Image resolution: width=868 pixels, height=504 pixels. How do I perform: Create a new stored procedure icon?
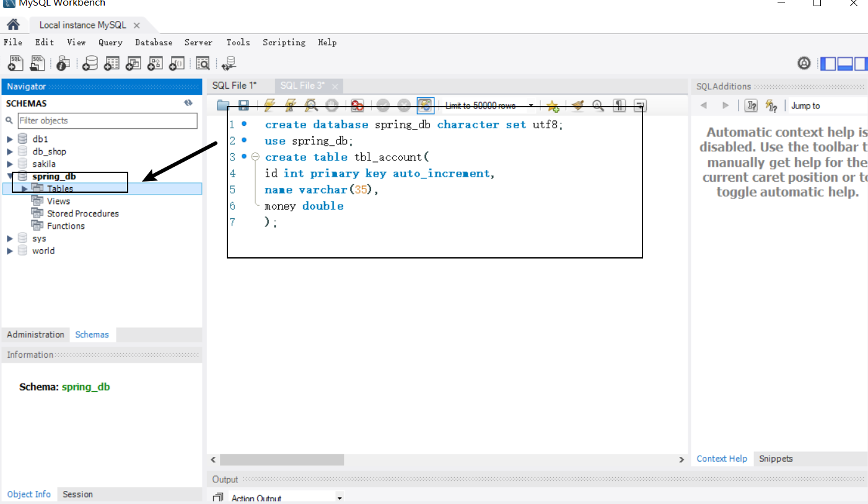[155, 63]
